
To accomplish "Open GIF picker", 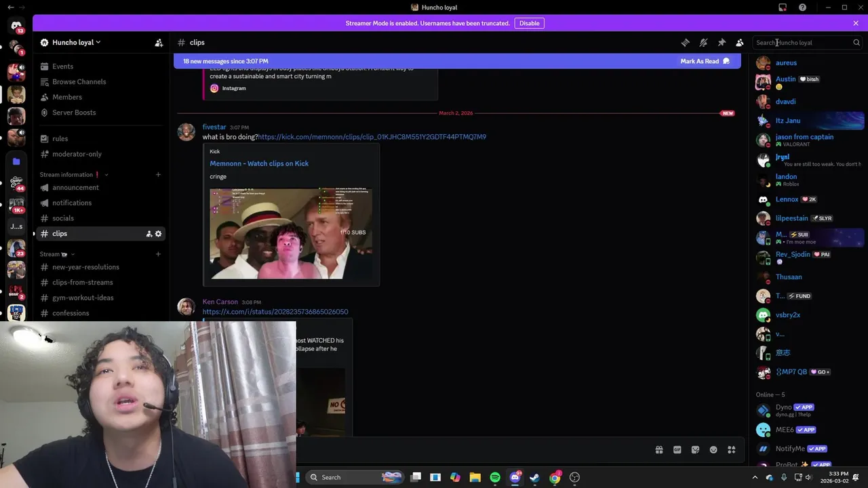I will tap(677, 449).
